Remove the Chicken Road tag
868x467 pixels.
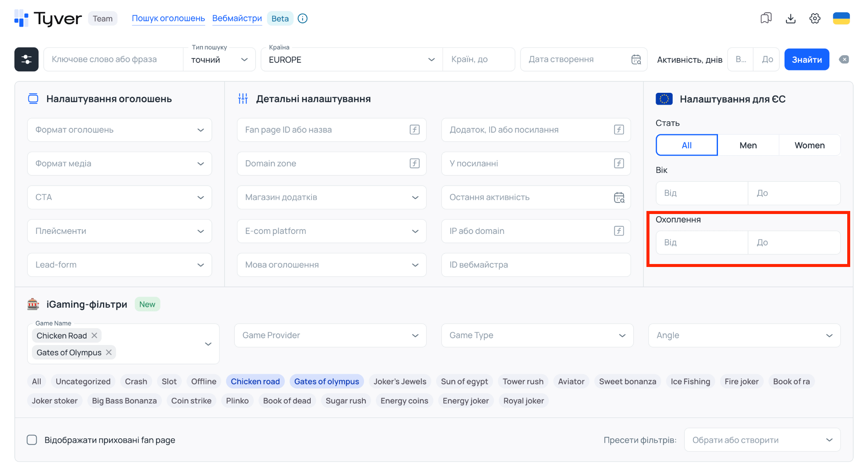click(x=95, y=336)
